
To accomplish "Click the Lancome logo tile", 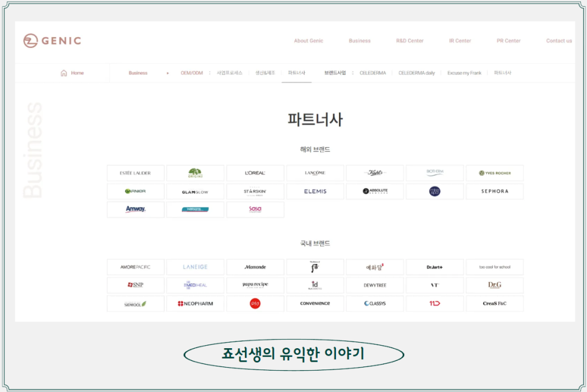I will pos(315,173).
